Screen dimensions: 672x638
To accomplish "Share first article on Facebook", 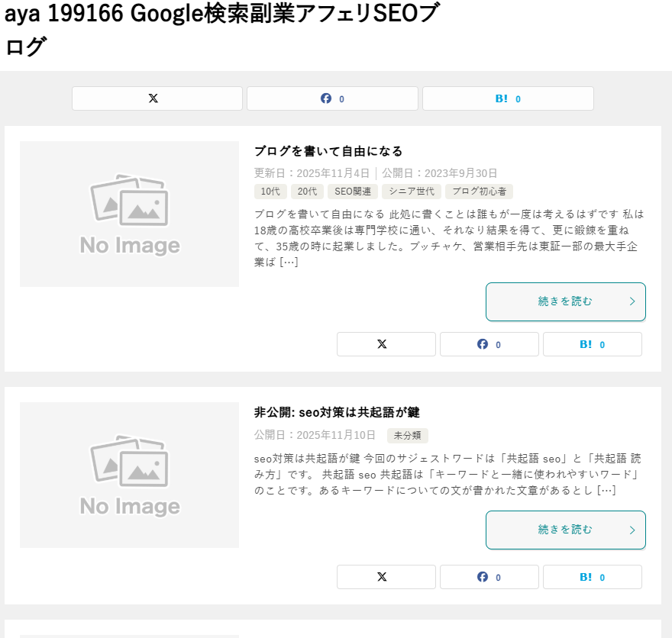I will click(x=489, y=344).
